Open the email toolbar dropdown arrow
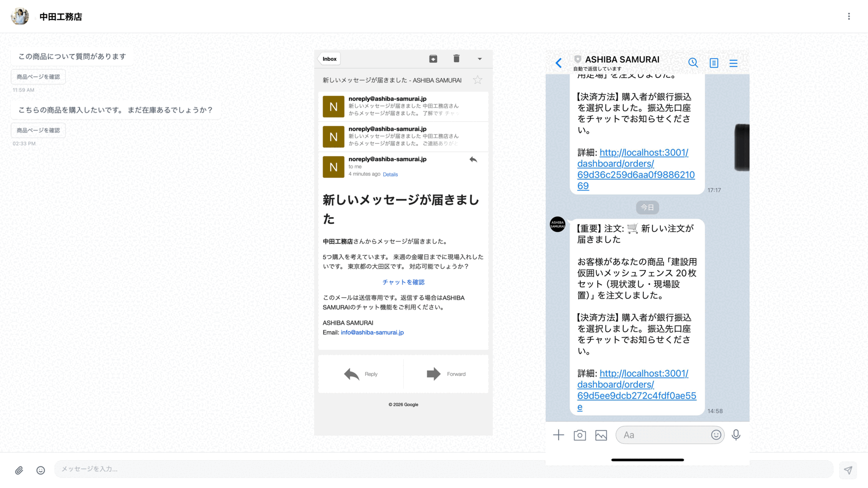This screenshot has width=868, height=488. click(480, 59)
